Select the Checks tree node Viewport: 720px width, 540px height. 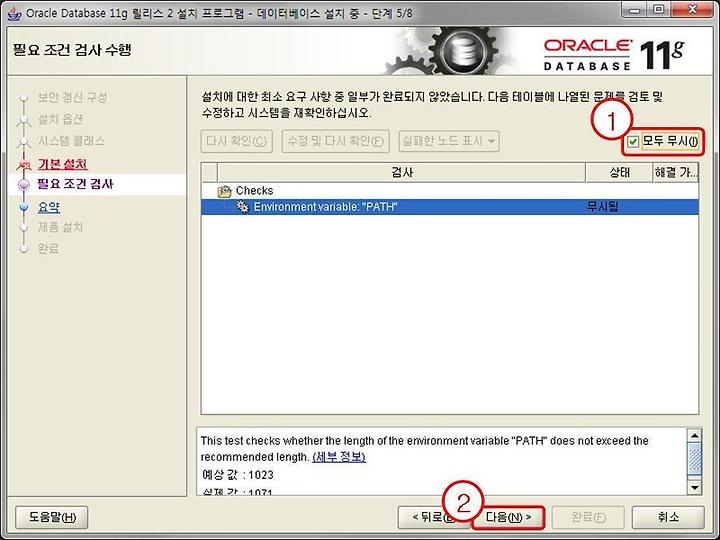254,191
